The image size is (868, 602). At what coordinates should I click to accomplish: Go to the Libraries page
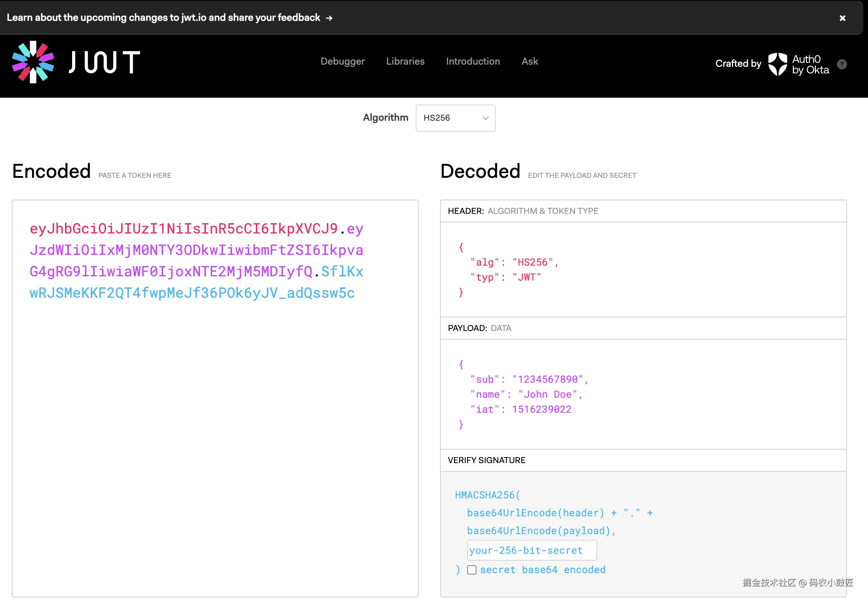(x=405, y=61)
